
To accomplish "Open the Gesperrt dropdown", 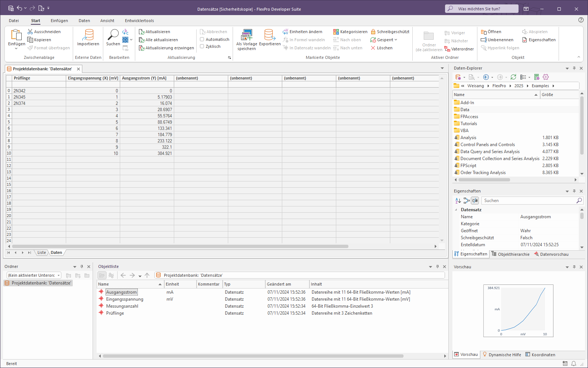I will coord(384,40).
